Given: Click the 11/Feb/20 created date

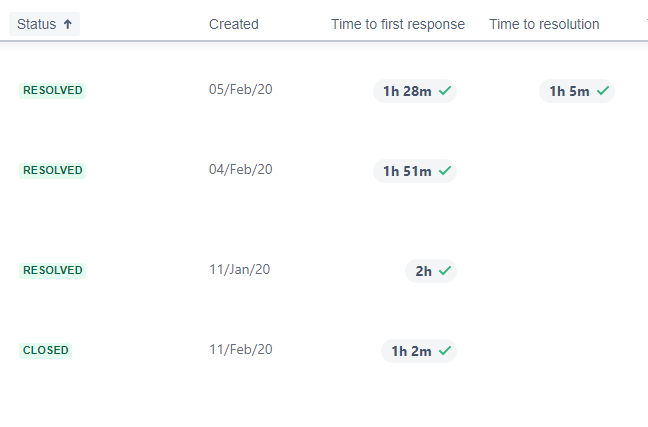Looking at the screenshot, I should pos(241,350).
